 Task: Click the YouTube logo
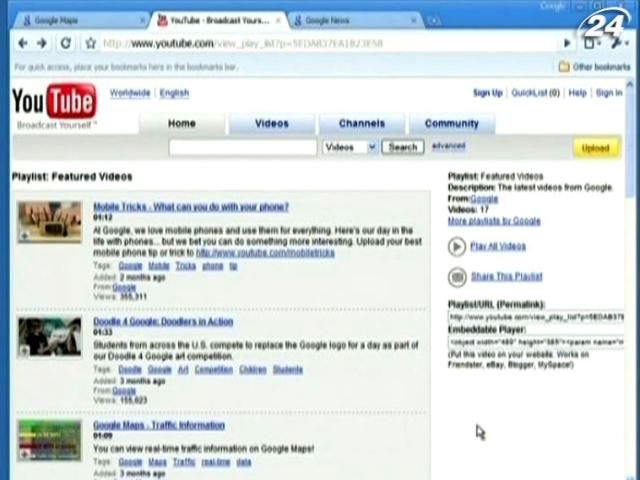[54, 101]
